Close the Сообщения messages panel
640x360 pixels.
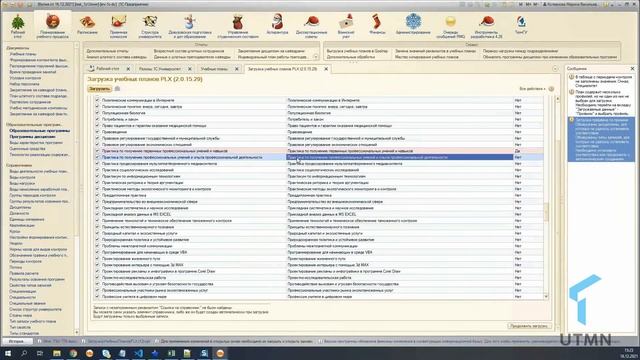point(632,69)
